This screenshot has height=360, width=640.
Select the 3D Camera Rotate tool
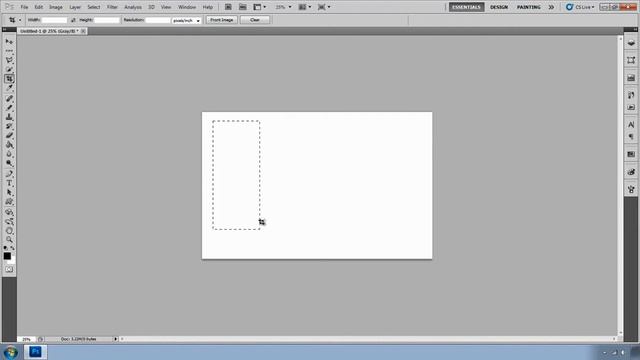click(x=9, y=222)
